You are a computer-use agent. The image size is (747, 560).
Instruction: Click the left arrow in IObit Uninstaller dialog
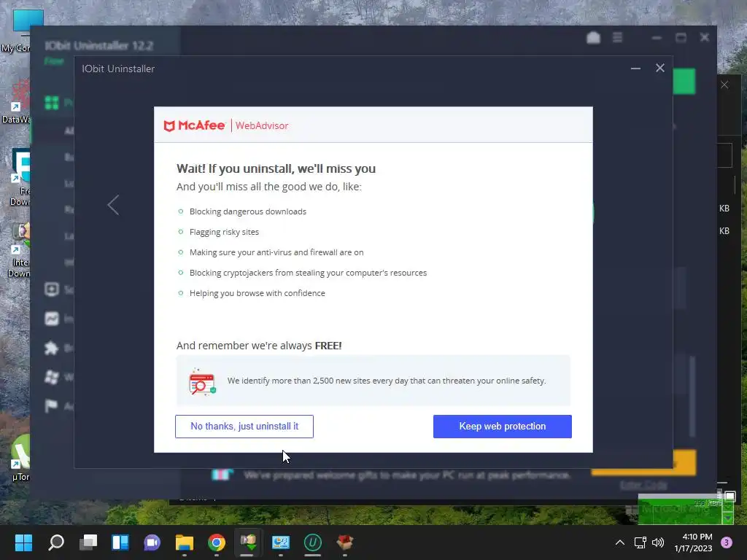113,205
